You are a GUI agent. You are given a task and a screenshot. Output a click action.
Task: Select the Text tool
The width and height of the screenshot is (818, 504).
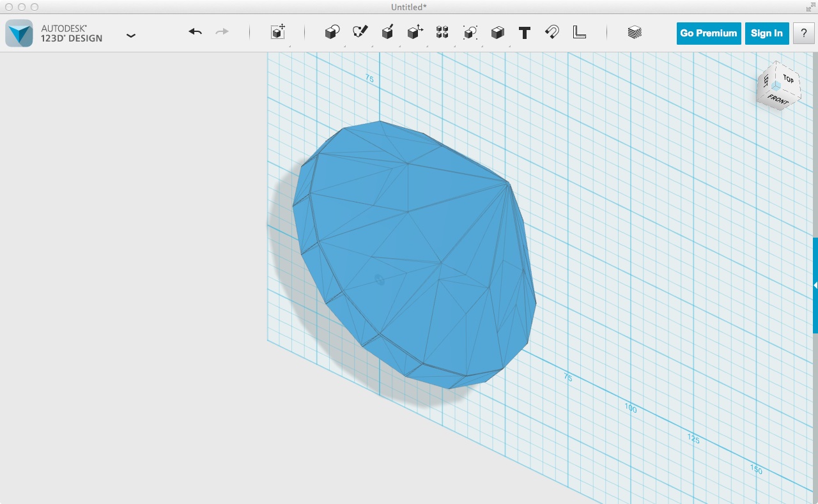(x=525, y=33)
